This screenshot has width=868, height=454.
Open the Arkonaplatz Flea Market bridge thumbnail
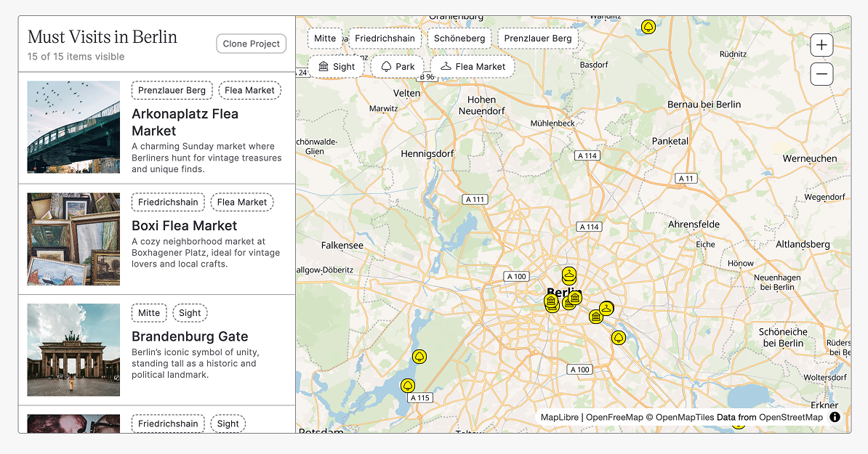click(x=73, y=127)
